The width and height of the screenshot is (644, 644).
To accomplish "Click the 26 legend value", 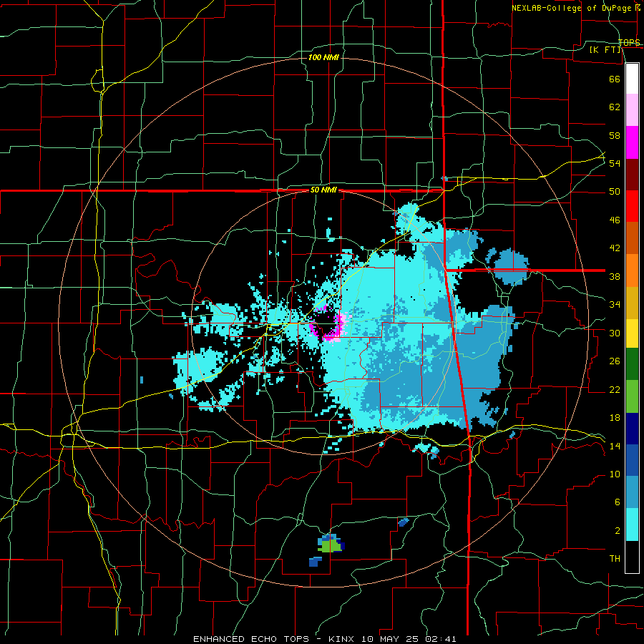I will click(615, 361).
